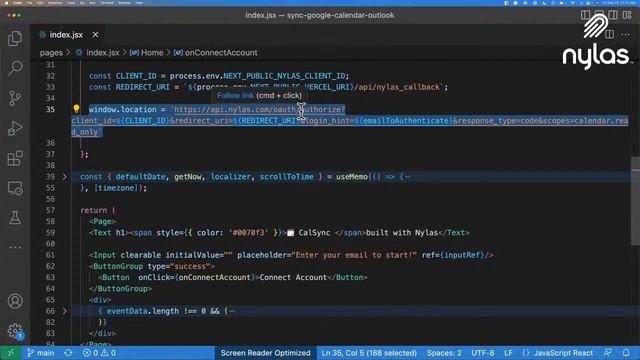Viewport: 640px width, 360px height.
Task: Expand folded code on line 66
Action: click(x=64, y=311)
